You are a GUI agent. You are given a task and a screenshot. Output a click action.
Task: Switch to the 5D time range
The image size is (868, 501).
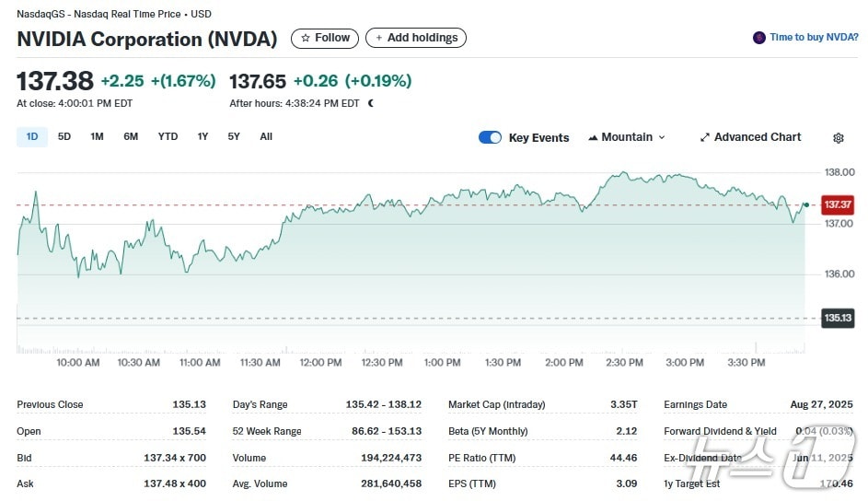click(x=64, y=136)
